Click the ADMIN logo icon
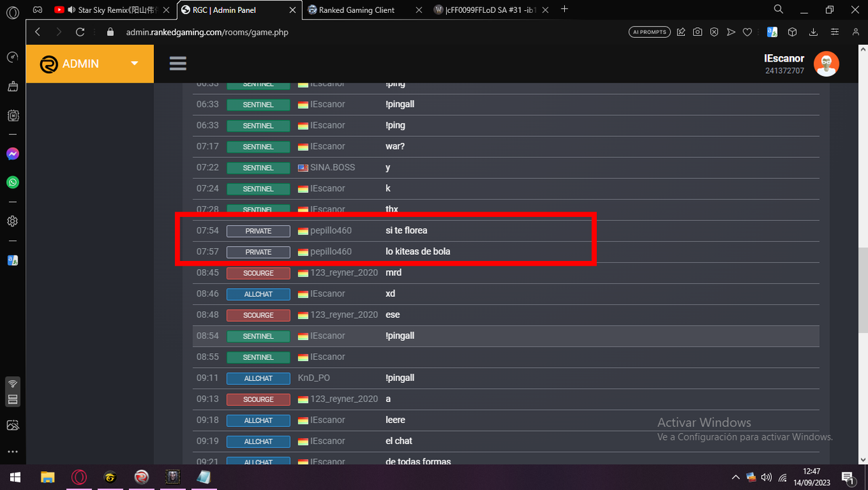 [48, 64]
